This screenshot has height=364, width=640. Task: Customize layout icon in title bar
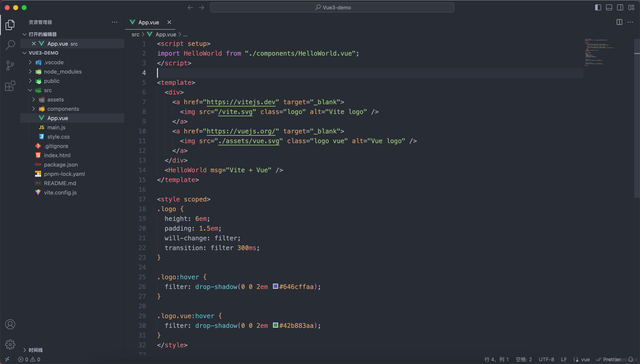pos(631,7)
